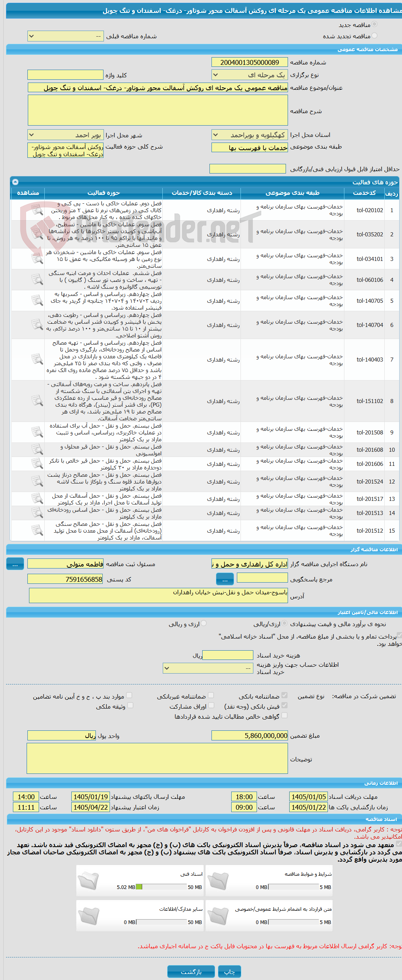Open view icon for row tol-034101
Viewport: 402px width, 980px height.
click(37, 258)
